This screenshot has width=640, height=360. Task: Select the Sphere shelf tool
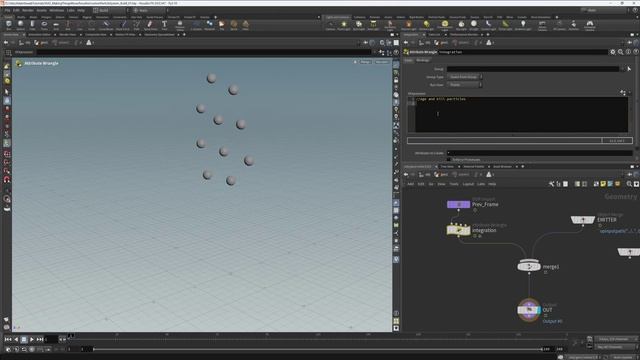20,25
